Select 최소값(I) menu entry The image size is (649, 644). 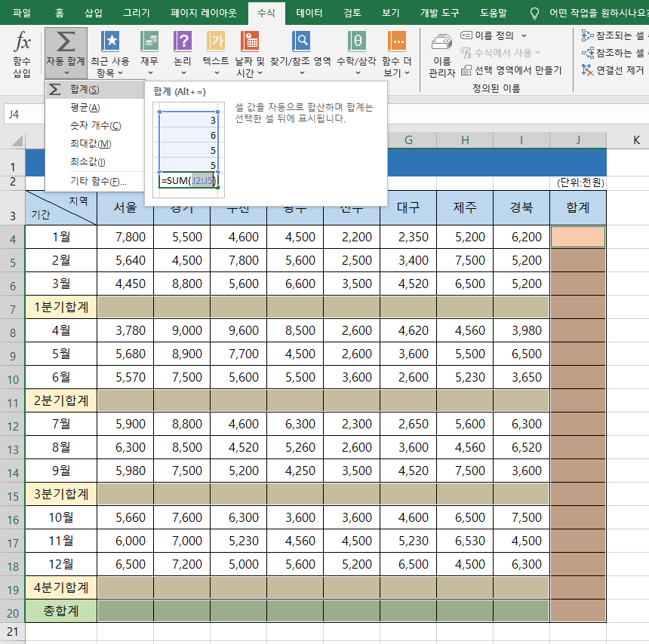95,161
